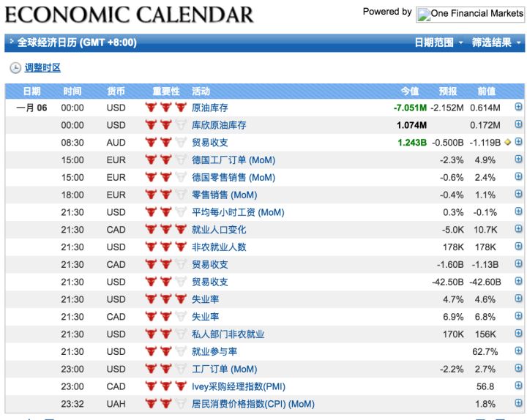This screenshot has height=420, width=527.
Task: Open the 筛选结果 filter dropdown
Action: point(496,43)
